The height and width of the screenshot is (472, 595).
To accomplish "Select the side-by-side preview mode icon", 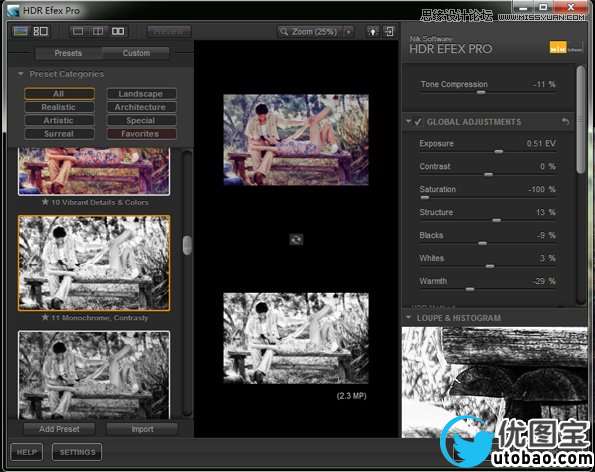I will tap(118, 31).
